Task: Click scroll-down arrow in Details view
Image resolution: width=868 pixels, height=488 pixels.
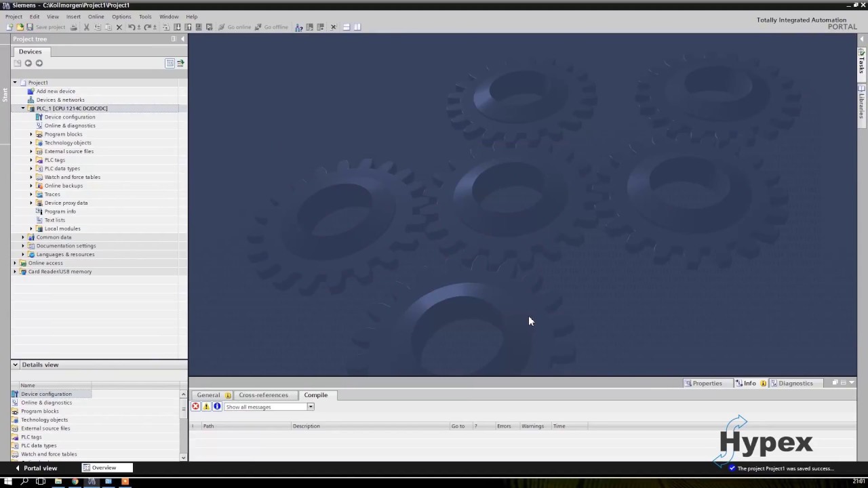Action: pos(183,457)
